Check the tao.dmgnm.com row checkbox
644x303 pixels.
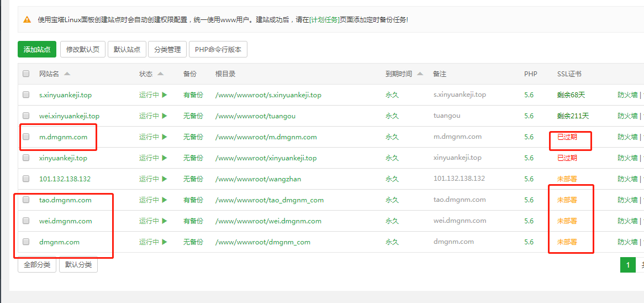(26, 200)
